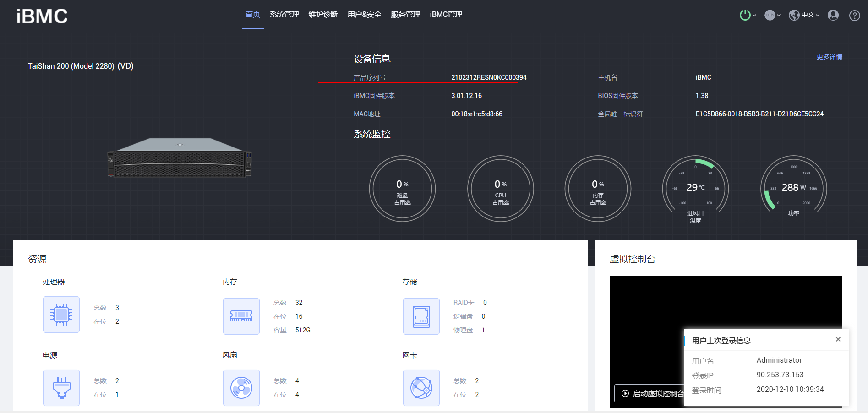Viewport: 868px width, 413px height.
Task: Open the 系统管理 menu
Action: click(284, 15)
